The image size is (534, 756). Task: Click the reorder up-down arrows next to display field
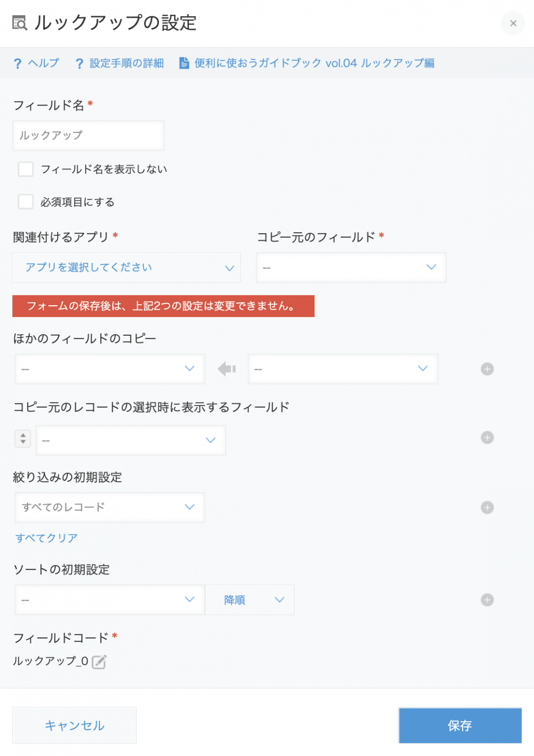click(23, 439)
